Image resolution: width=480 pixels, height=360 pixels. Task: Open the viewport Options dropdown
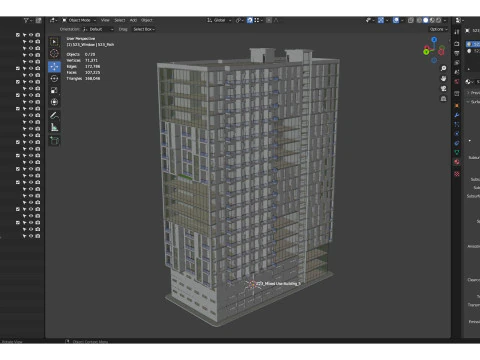tap(438, 29)
